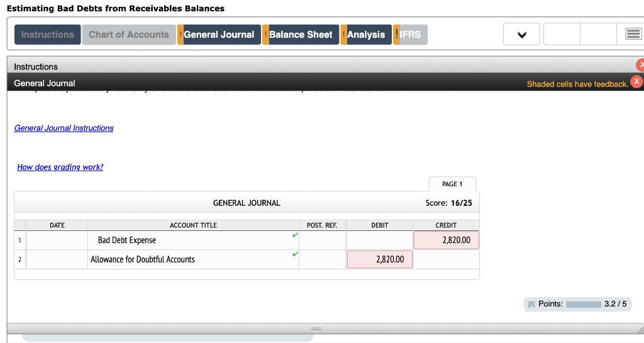Viewport: 644px width, 343px height.
Task: Click shaded credit cell 2,820.00
Action: 446,240
